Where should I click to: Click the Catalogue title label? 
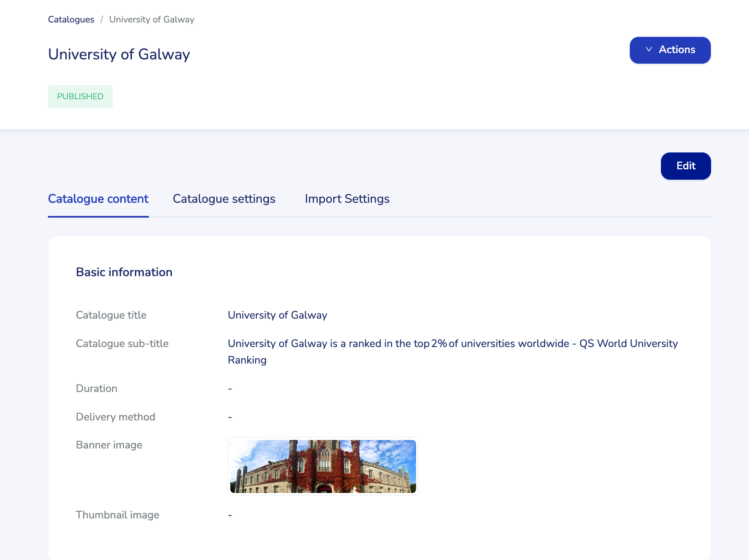pyautogui.click(x=111, y=315)
